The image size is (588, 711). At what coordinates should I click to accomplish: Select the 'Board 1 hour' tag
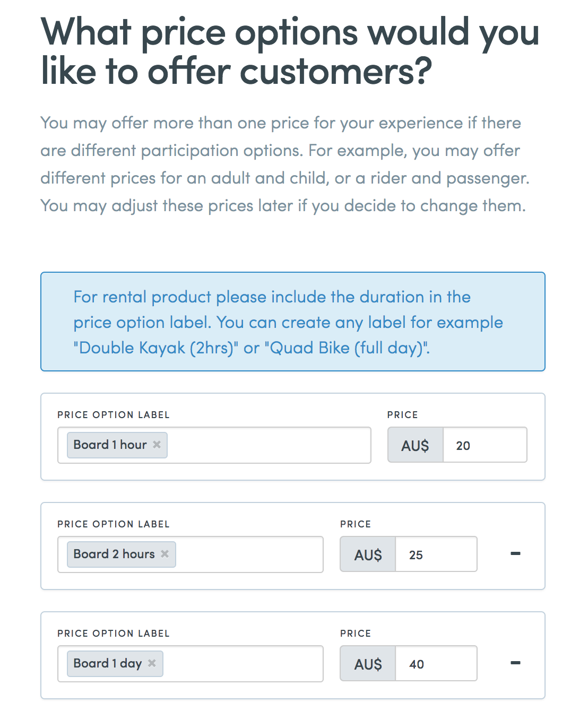pyautogui.click(x=110, y=445)
